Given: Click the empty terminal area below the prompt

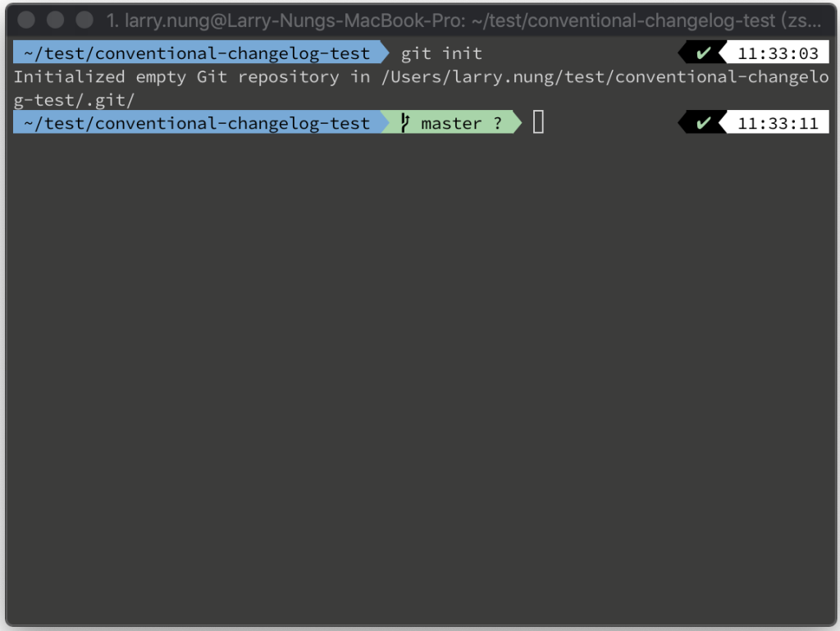Looking at the screenshot, I should click(x=420, y=375).
